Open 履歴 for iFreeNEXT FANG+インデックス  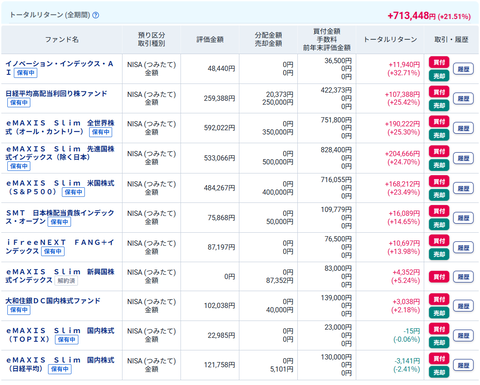[463, 248]
